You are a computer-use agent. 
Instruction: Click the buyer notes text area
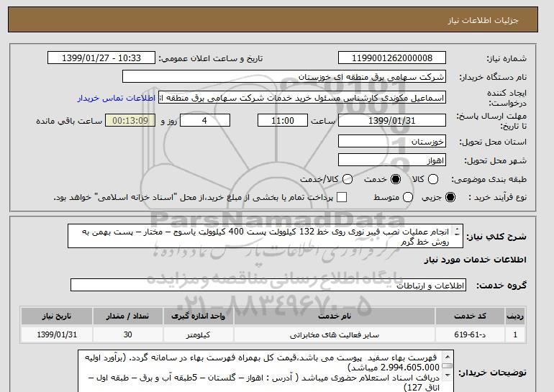(x=265, y=371)
